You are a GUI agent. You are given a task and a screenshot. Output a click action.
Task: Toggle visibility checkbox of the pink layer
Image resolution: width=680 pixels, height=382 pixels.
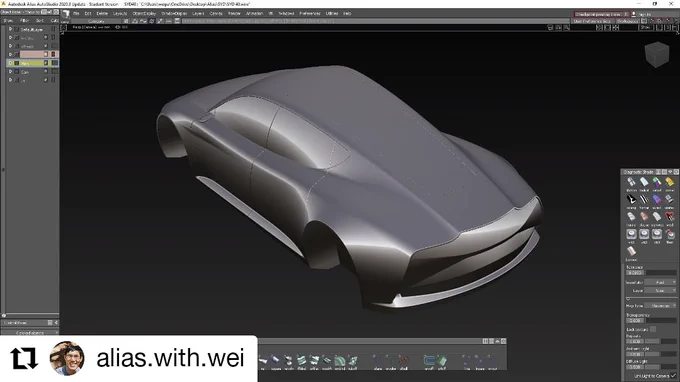click(x=16, y=54)
